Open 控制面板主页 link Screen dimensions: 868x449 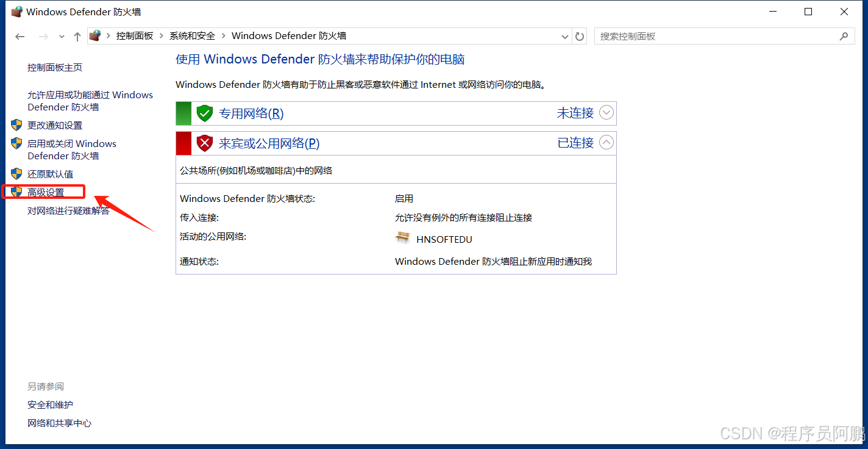point(55,68)
